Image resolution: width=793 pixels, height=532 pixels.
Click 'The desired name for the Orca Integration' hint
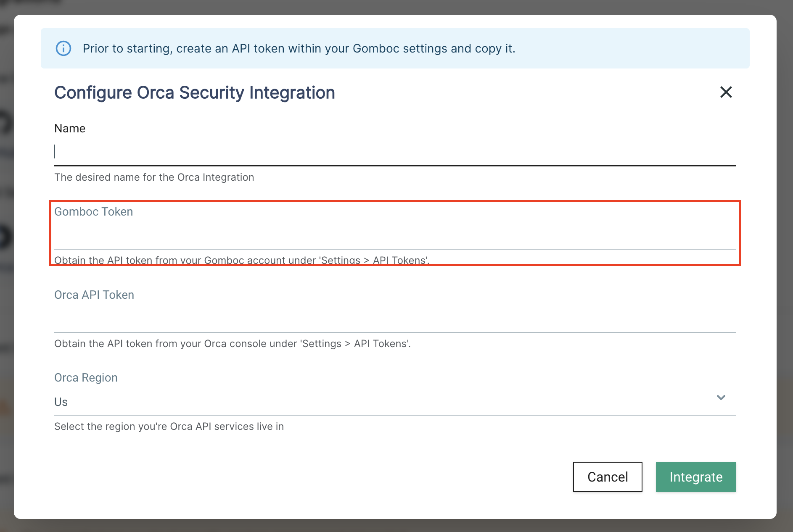[x=154, y=177]
